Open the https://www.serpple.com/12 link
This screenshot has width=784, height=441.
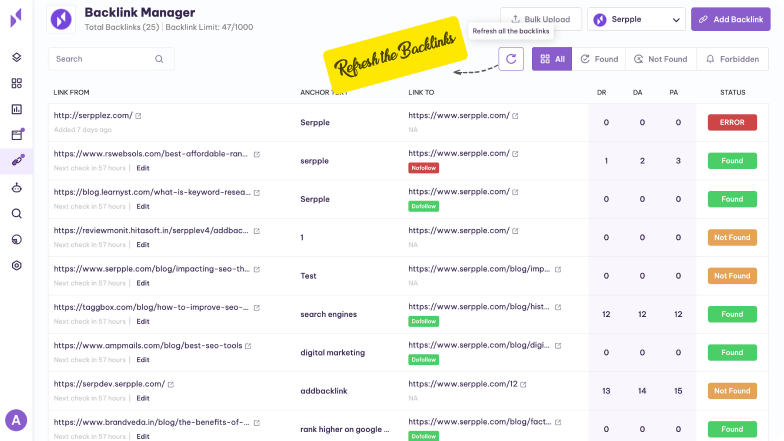pos(462,384)
